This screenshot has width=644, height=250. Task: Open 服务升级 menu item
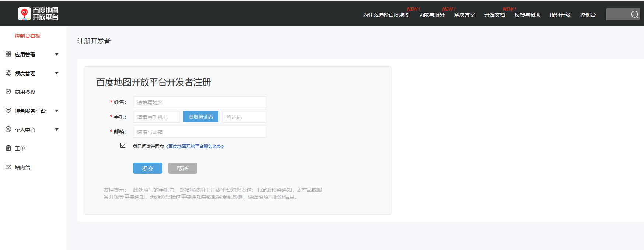pos(560,15)
